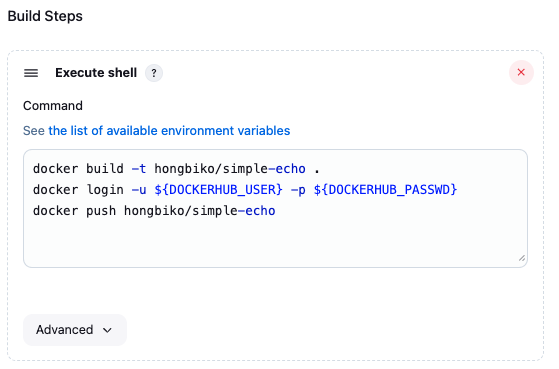Click hongbiko/simple-echo in the push command
The image size is (559, 369).
coord(200,211)
